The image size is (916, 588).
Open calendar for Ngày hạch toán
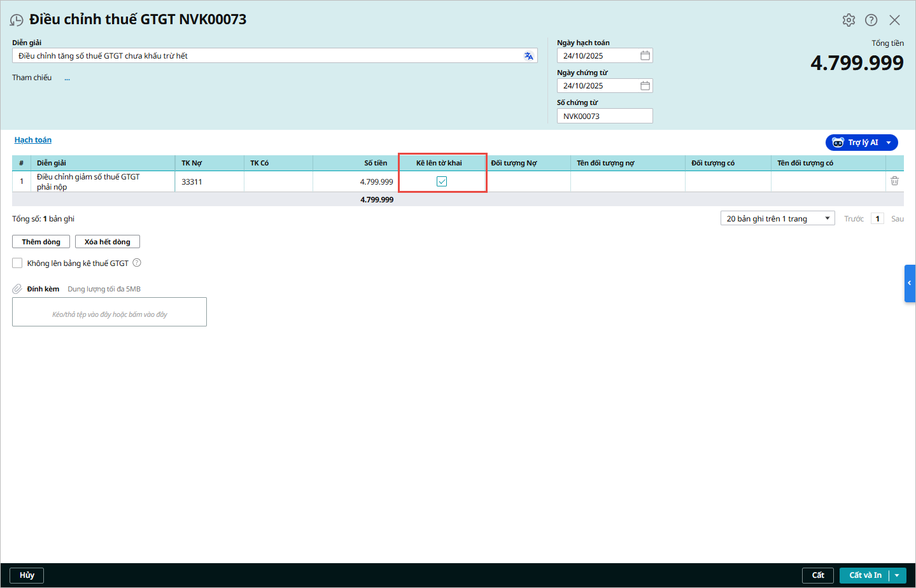pos(645,56)
